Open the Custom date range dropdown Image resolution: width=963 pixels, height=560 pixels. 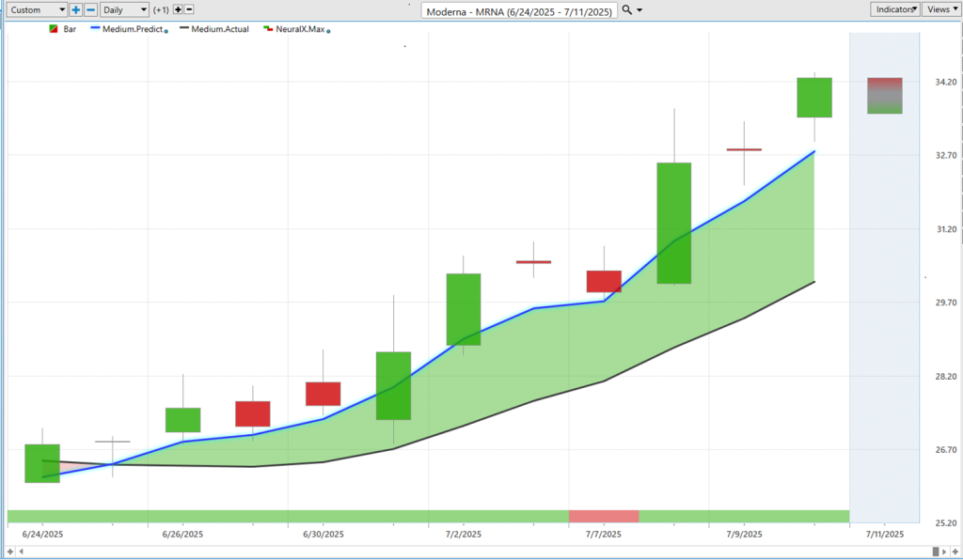click(37, 9)
